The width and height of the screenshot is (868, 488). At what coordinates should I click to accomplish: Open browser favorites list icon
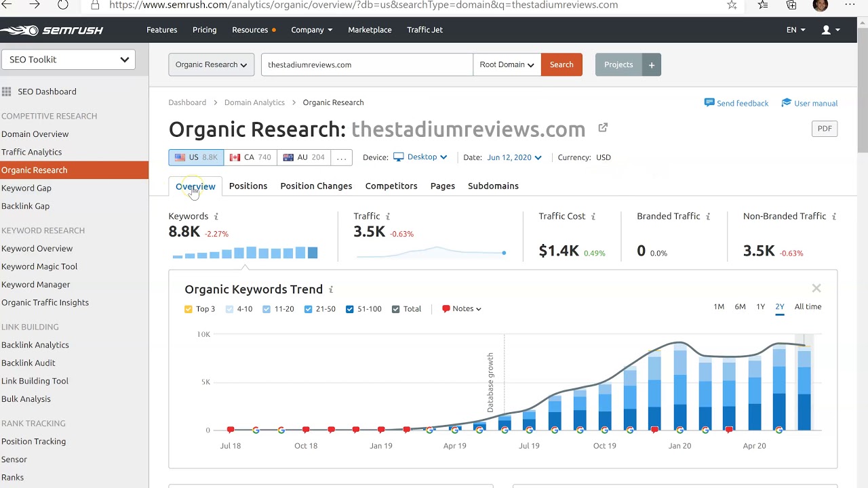click(763, 5)
